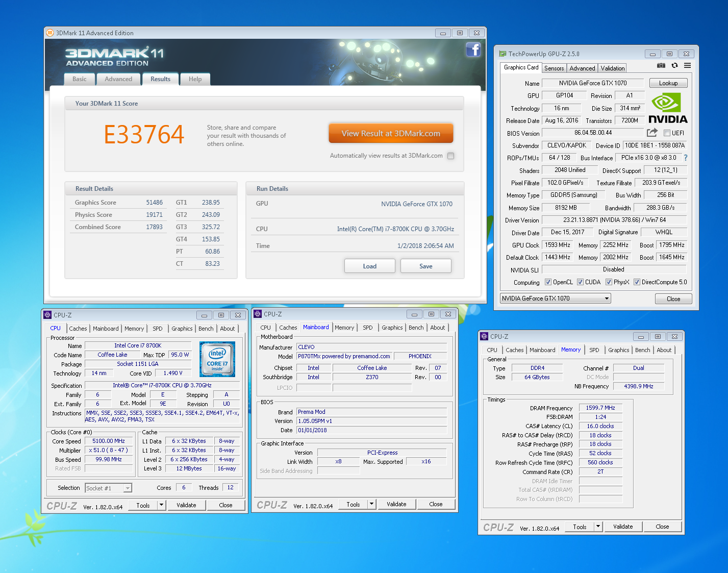Image resolution: width=728 pixels, height=573 pixels.
Task: Click the BIOS version share/export icon
Action: click(652, 133)
